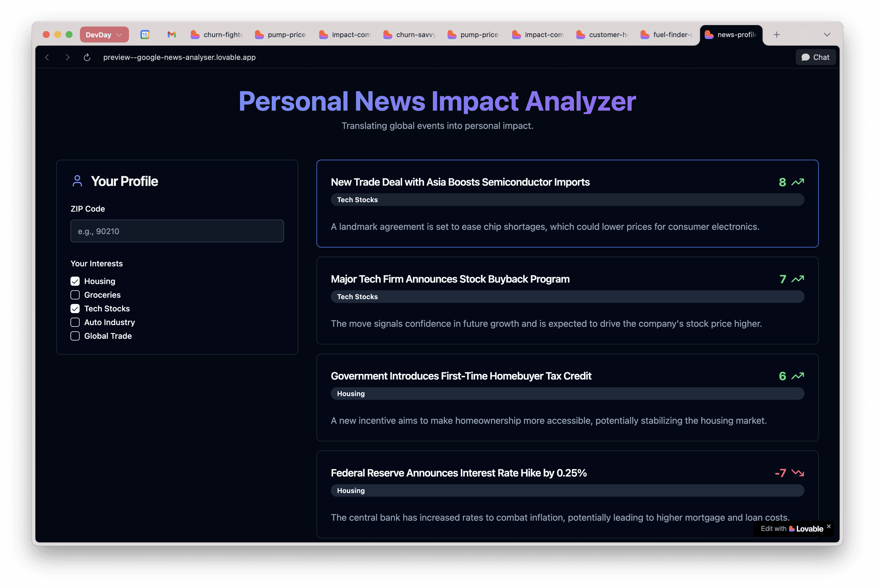Image resolution: width=875 pixels, height=588 pixels.
Task: Reload the page with refresh icon
Action: [87, 57]
